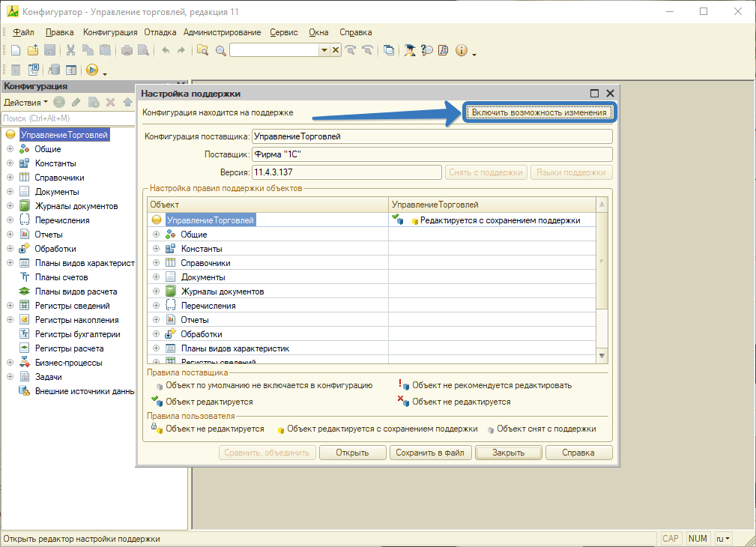Open the windows list icon in toolbar
Image resolution: width=756 pixels, height=547 pixels.
coord(389,50)
